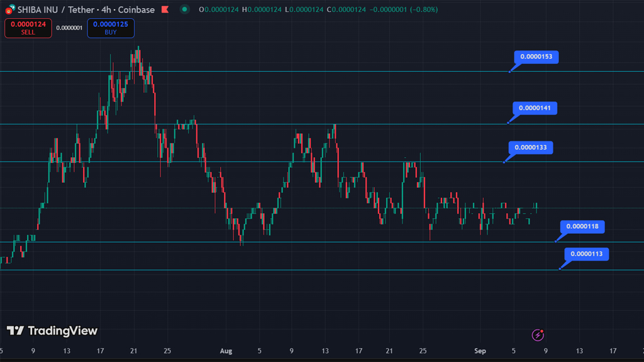Image resolution: width=644 pixels, height=362 pixels.
Task: Click the 4h interval text in title
Action: (x=106, y=9)
